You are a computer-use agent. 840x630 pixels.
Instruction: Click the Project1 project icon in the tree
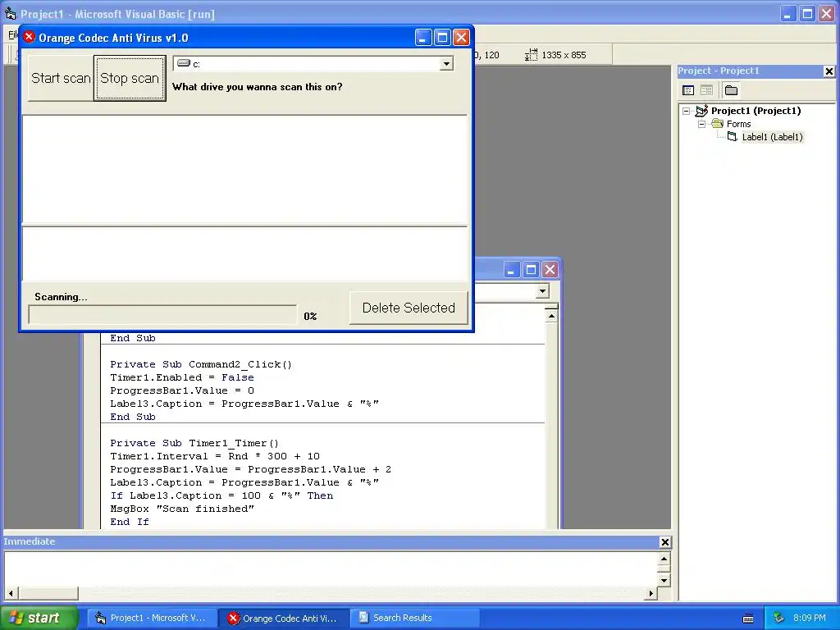[x=702, y=111]
